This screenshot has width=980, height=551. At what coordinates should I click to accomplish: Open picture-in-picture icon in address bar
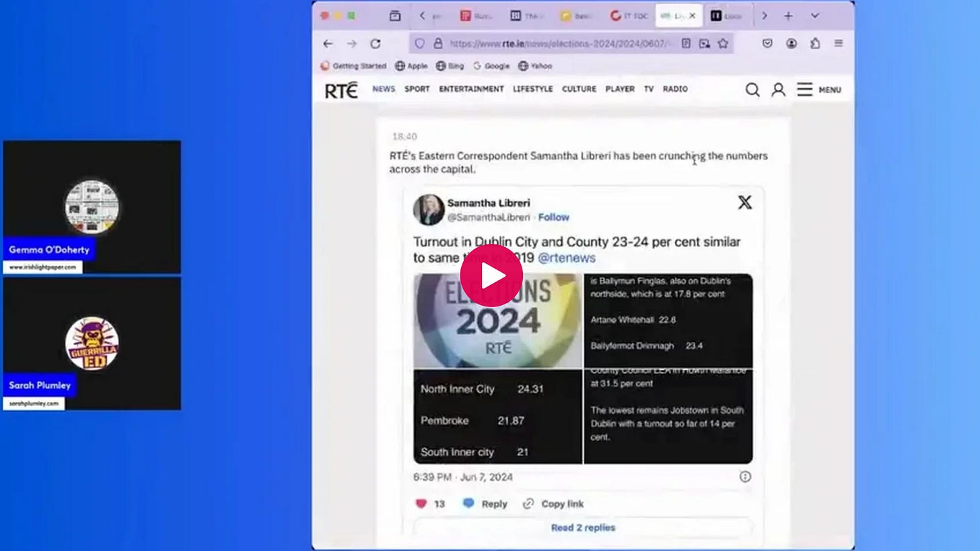[x=704, y=44]
